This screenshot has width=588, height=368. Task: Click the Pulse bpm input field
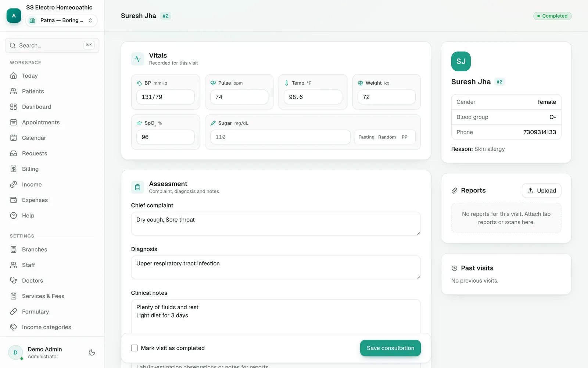point(239,97)
